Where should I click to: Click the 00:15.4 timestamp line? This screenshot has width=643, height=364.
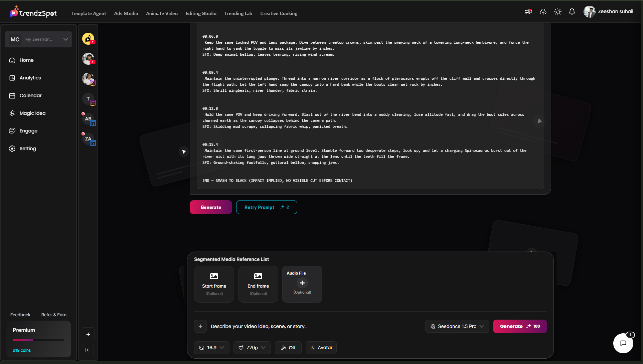click(x=210, y=144)
